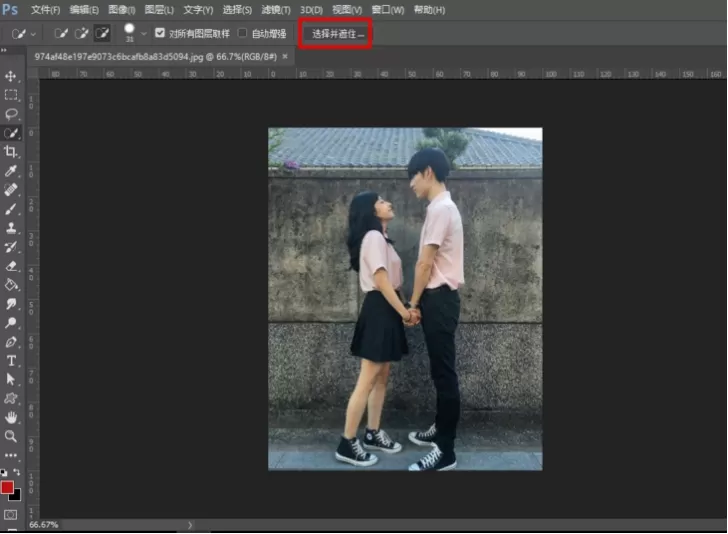Open the brush size picker dropdown

(x=144, y=34)
